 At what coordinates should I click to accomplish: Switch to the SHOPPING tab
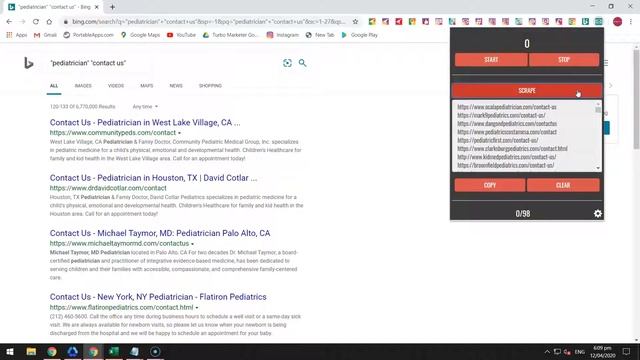(x=210, y=86)
